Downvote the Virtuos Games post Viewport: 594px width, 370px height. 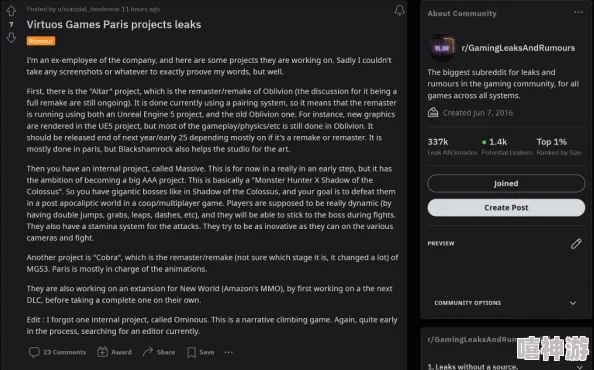(11, 37)
